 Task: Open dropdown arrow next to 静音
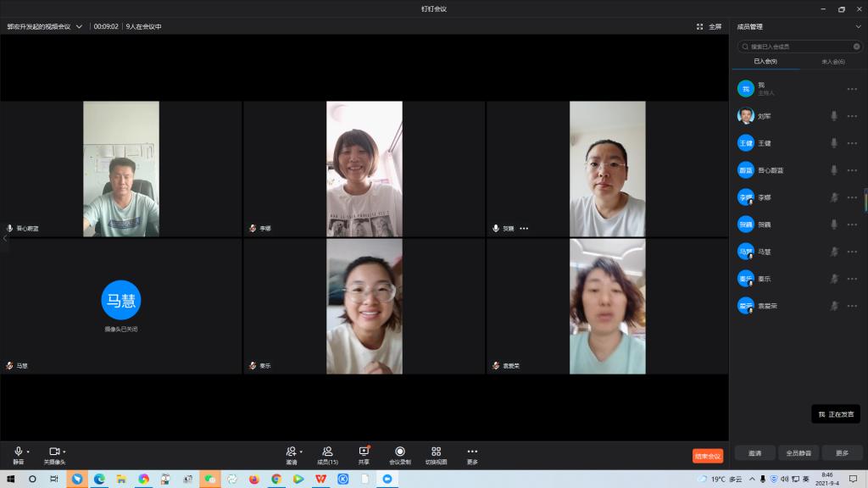[28, 452]
